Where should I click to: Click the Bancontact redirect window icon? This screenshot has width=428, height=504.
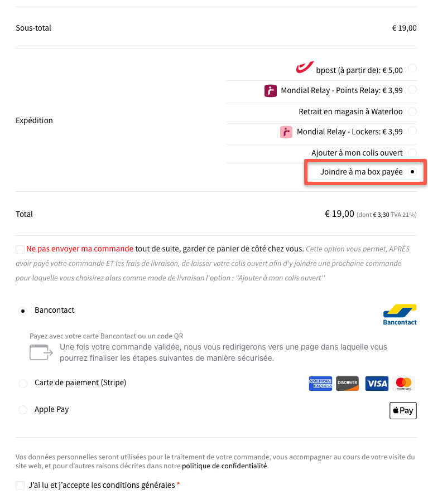[x=41, y=352]
